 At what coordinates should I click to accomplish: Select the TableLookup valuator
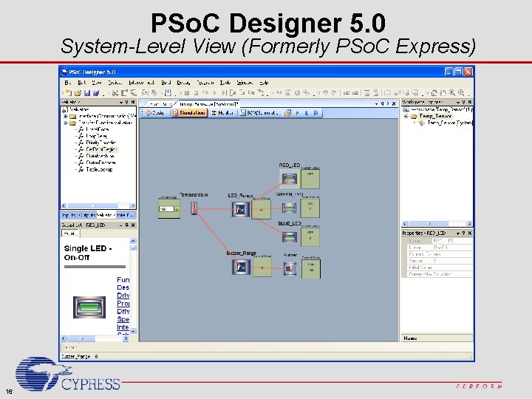(x=99, y=169)
